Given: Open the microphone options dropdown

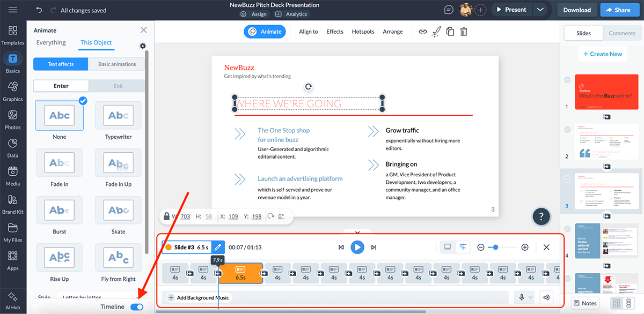Looking at the screenshot, I should tap(530, 296).
